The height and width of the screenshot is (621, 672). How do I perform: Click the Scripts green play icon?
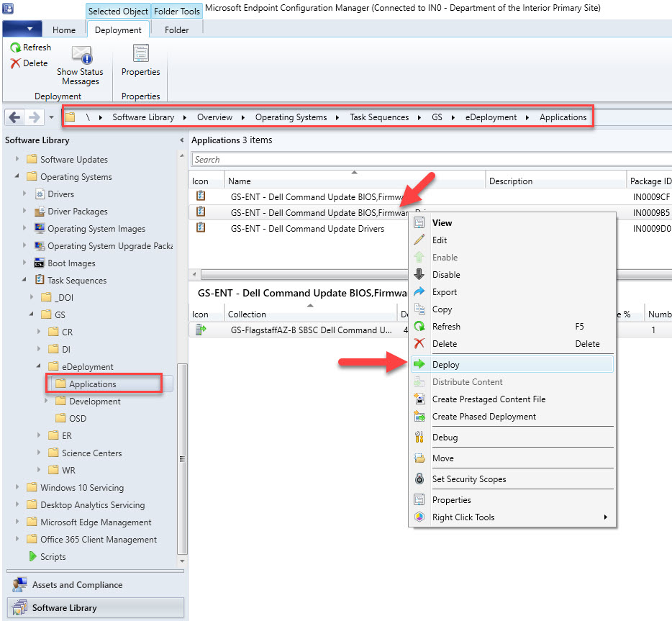tap(32, 556)
